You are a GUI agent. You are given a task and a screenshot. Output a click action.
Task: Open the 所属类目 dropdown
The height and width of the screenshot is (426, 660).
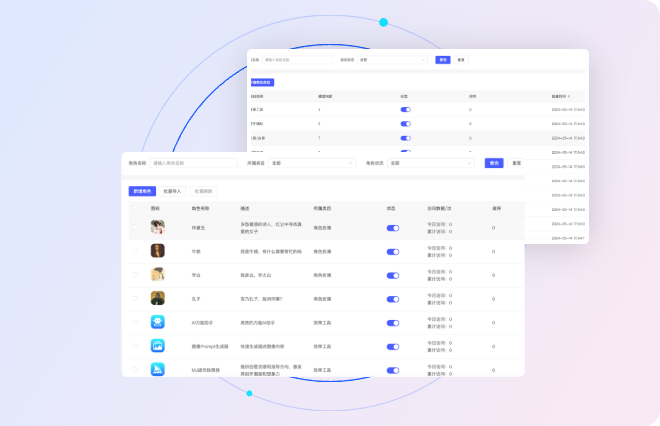(312, 163)
